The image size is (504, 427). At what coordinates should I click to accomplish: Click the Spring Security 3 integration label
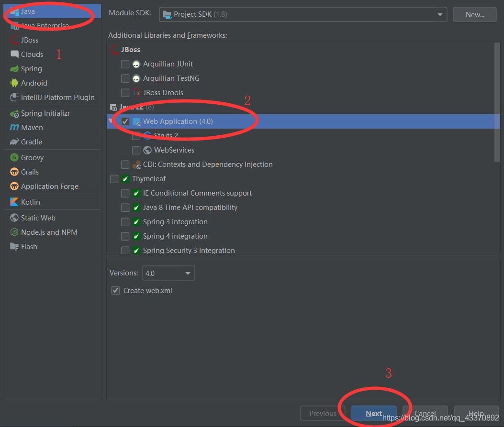click(189, 250)
